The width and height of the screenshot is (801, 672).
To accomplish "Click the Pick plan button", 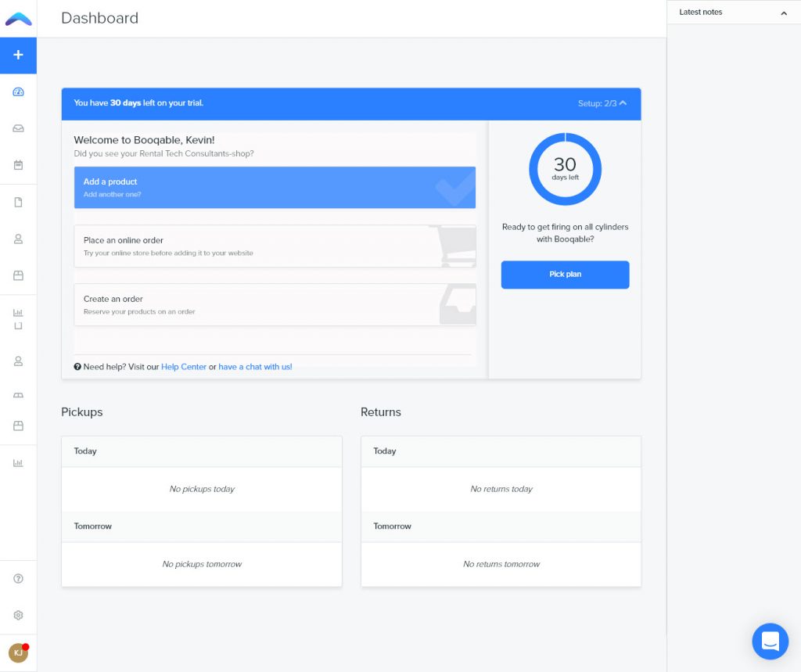I will click(565, 275).
